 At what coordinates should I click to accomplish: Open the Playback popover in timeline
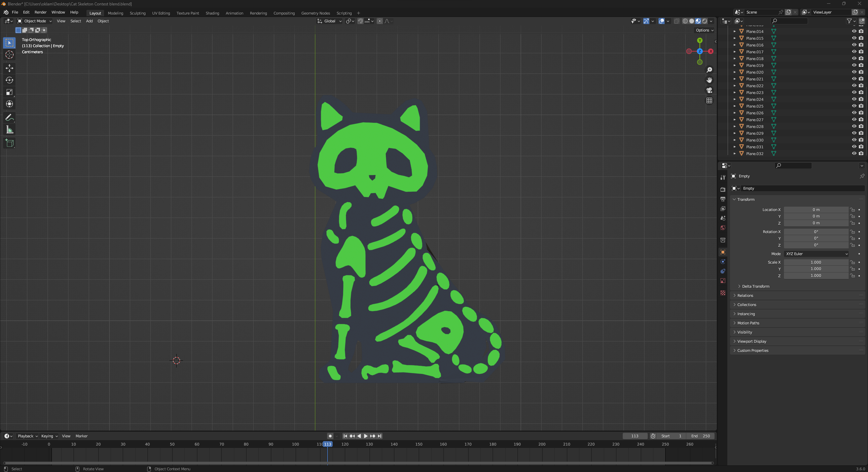coord(27,436)
